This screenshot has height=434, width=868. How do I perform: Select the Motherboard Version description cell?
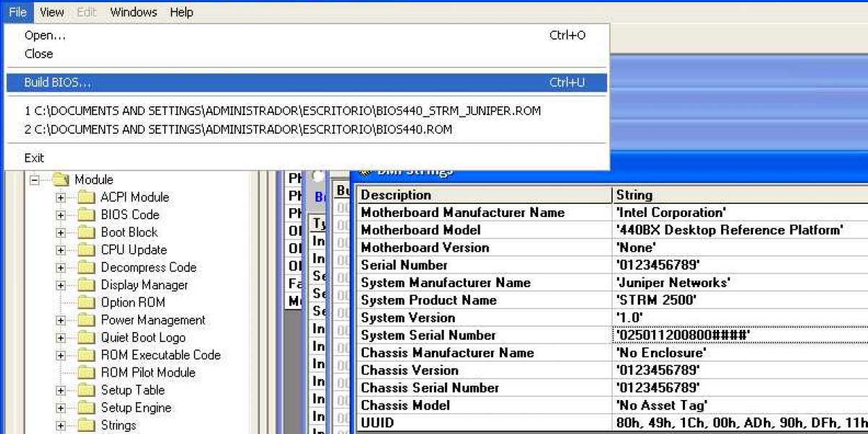[x=485, y=247]
